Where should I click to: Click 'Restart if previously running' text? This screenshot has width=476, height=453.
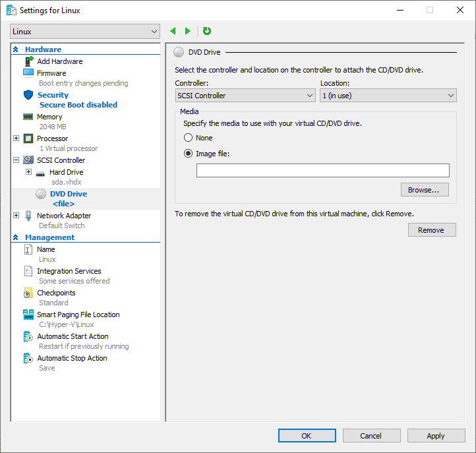click(x=84, y=346)
